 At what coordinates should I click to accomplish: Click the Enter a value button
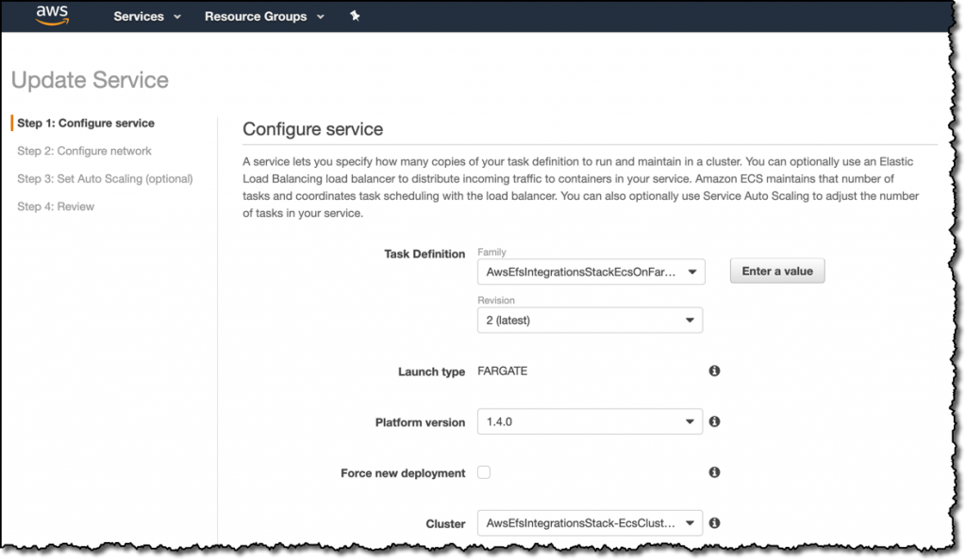(x=777, y=271)
